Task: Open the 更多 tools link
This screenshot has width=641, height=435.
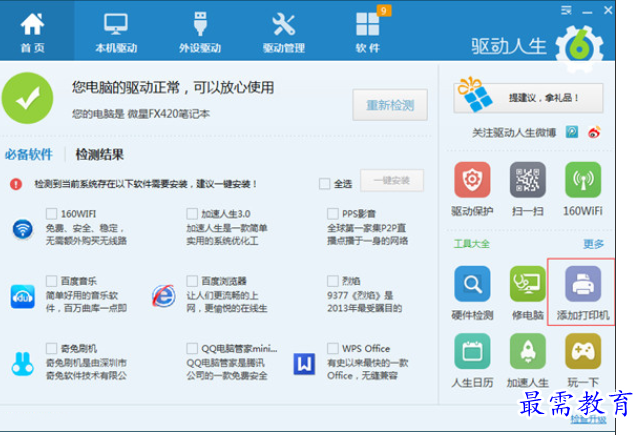Action: tap(593, 244)
